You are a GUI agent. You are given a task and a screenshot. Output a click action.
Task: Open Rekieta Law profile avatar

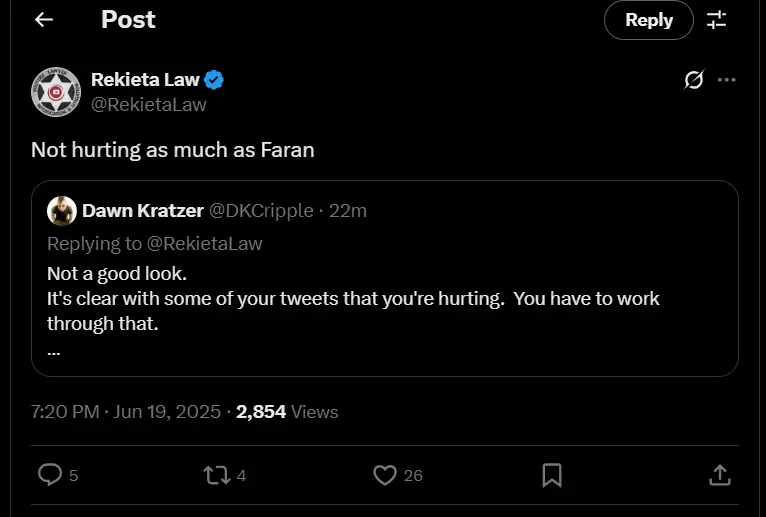56,92
